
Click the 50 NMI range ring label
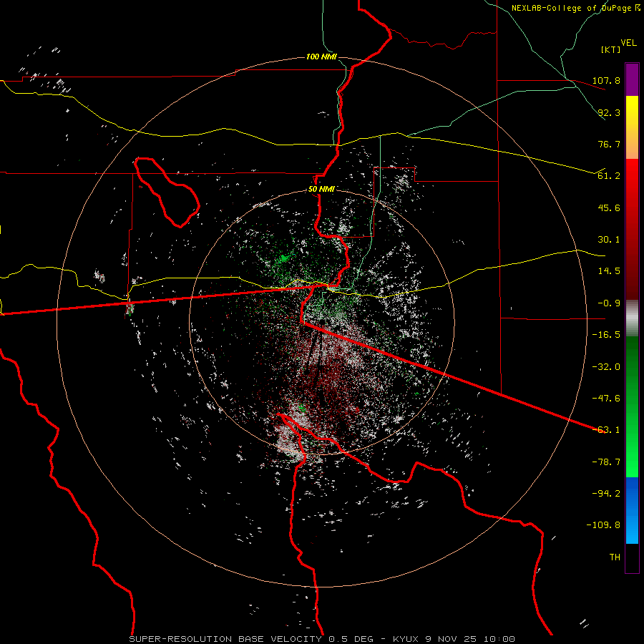tap(321, 190)
